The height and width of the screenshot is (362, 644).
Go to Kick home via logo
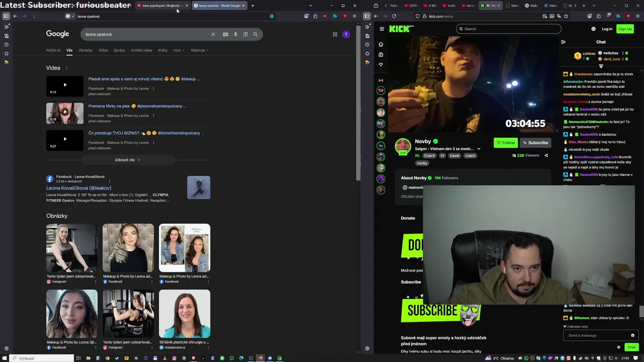tap(401, 29)
